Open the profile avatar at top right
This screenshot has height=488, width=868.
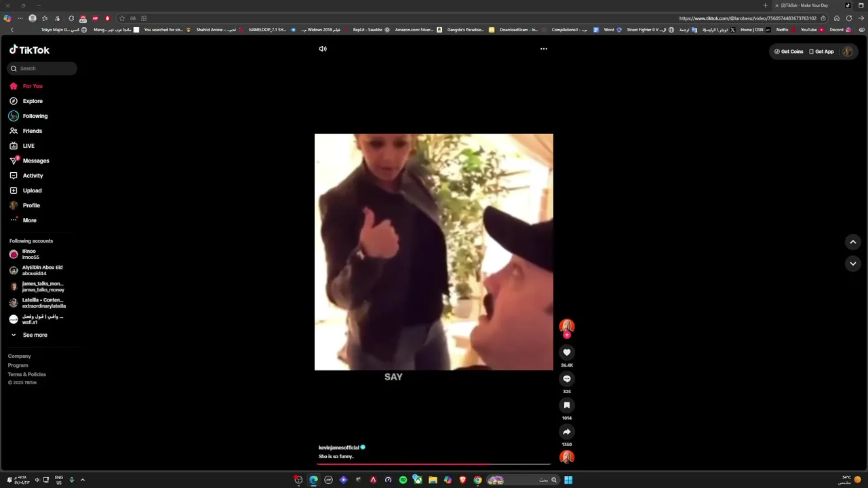tap(848, 52)
